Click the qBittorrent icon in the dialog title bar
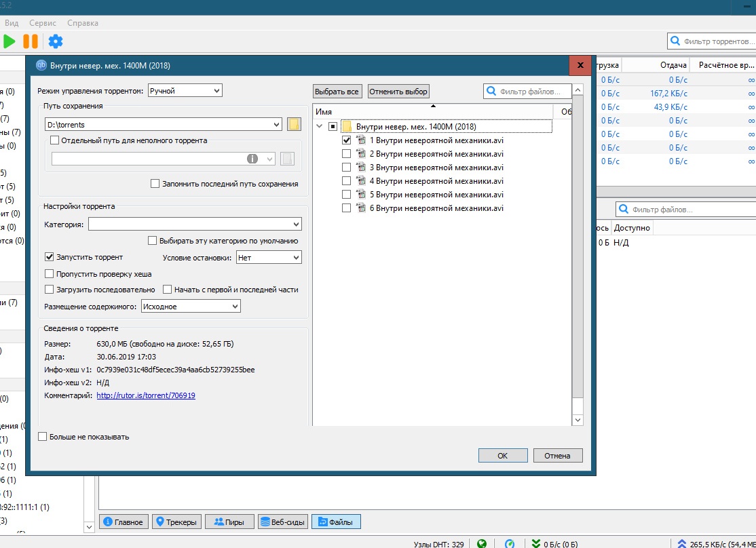756x548 pixels. pyautogui.click(x=41, y=65)
